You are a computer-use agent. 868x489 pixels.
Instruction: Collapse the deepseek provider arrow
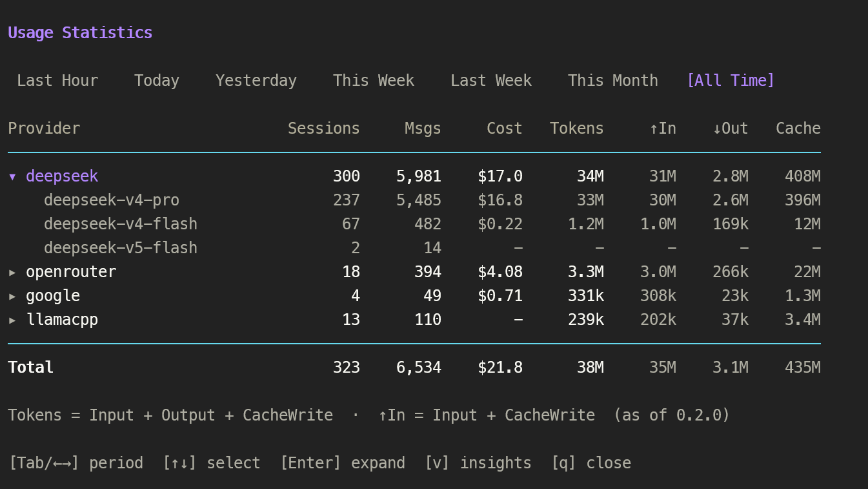12,176
